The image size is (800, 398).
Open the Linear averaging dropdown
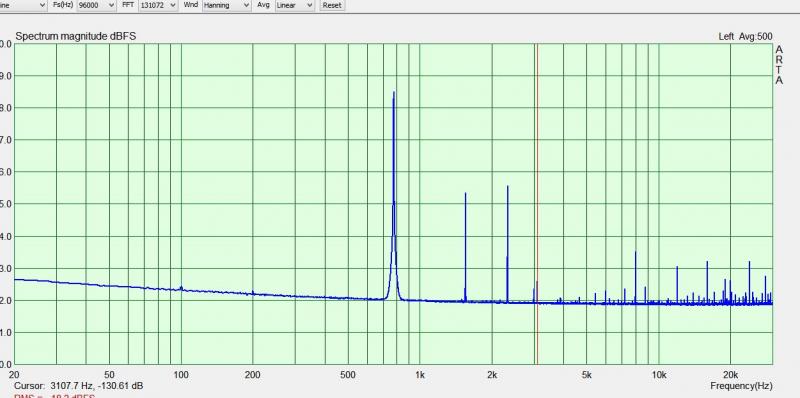pos(294,5)
